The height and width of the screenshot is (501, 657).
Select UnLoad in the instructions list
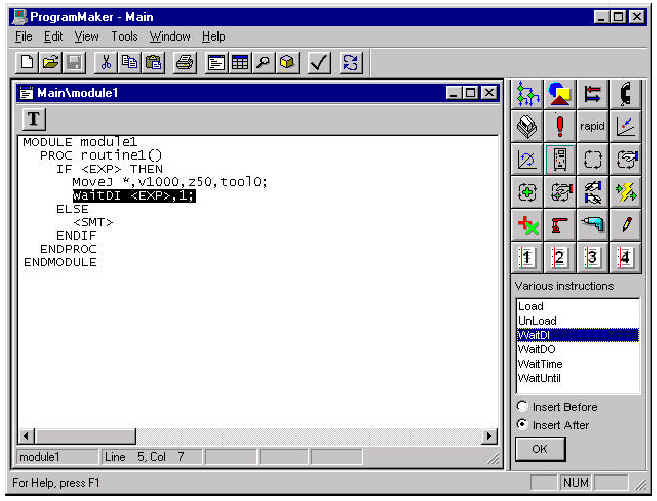(x=578, y=321)
